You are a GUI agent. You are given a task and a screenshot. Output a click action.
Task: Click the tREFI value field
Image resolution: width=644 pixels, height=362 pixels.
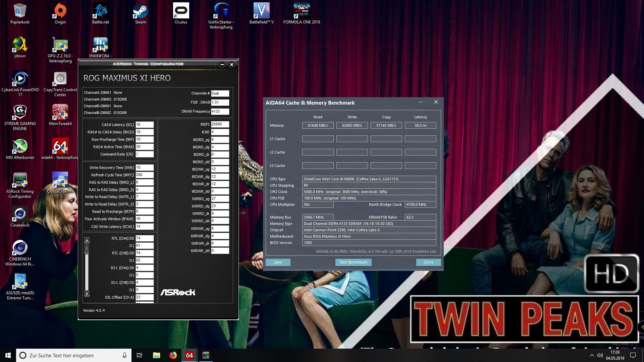220,124
